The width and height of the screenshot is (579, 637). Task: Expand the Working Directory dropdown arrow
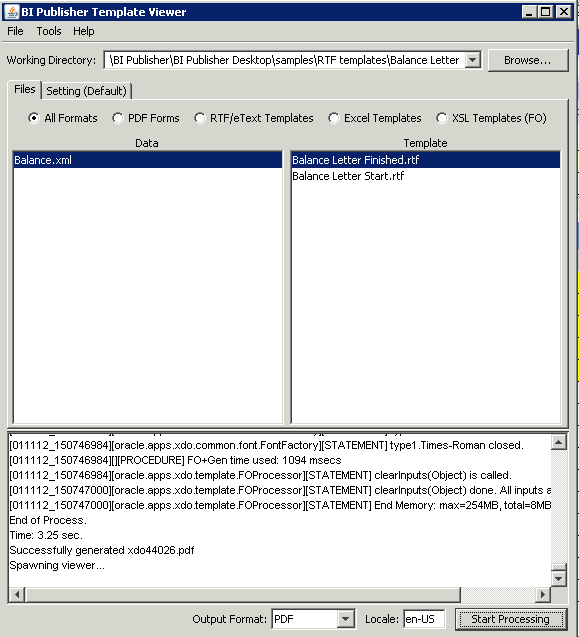click(473, 60)
